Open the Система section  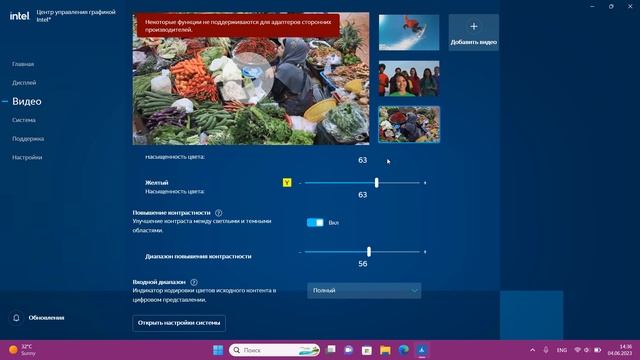coord(24,120)
